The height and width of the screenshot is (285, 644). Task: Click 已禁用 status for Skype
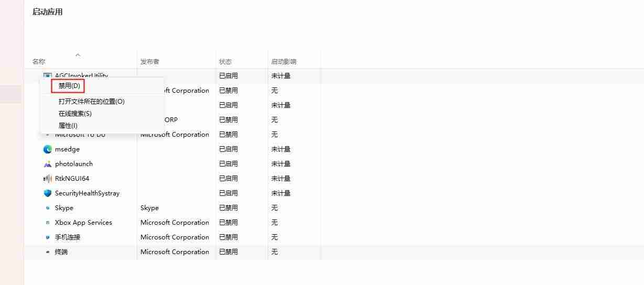[228, 208]
